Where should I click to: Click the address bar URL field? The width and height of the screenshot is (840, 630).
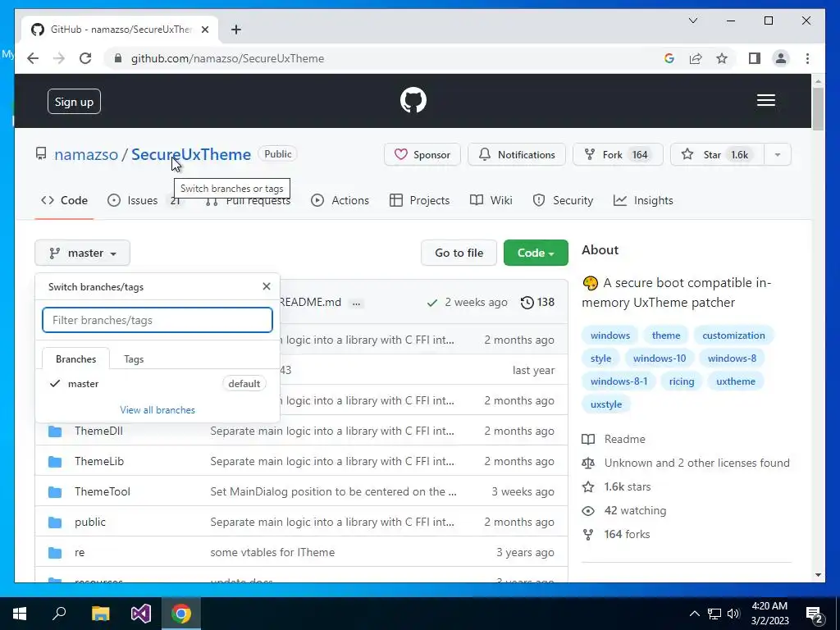point(386,58)
